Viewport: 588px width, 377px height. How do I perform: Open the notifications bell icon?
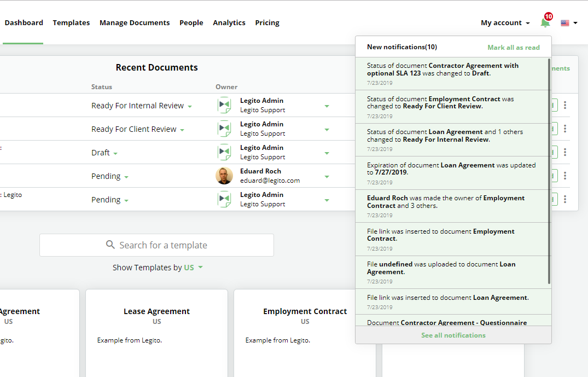tap(545, 23)
